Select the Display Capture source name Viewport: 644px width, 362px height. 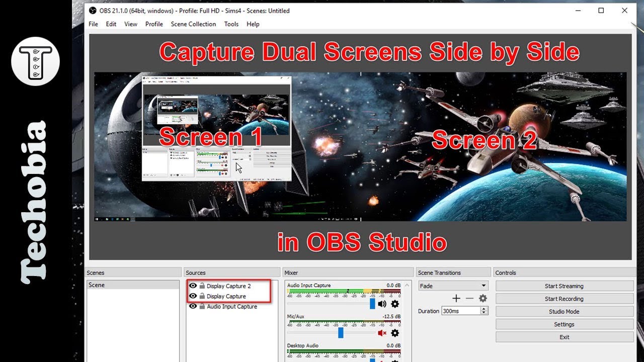pos(226,296)
